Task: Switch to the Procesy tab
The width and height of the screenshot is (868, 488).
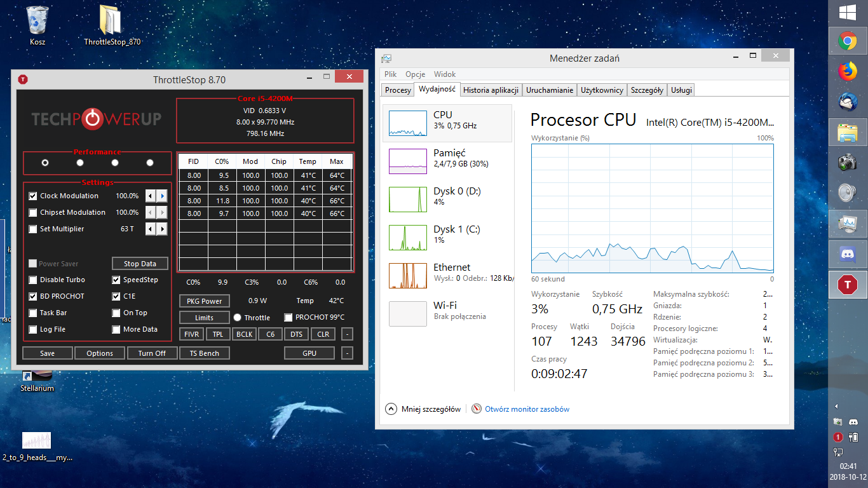Action: [398, 90]
